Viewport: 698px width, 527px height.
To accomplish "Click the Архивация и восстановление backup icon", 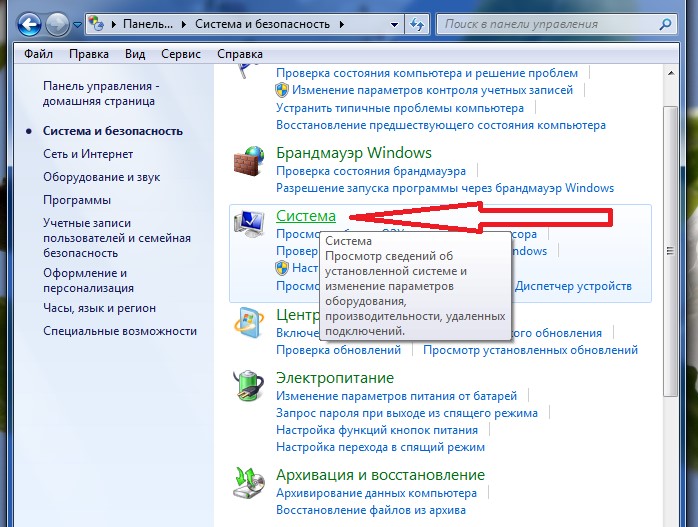I will [249, 482].
